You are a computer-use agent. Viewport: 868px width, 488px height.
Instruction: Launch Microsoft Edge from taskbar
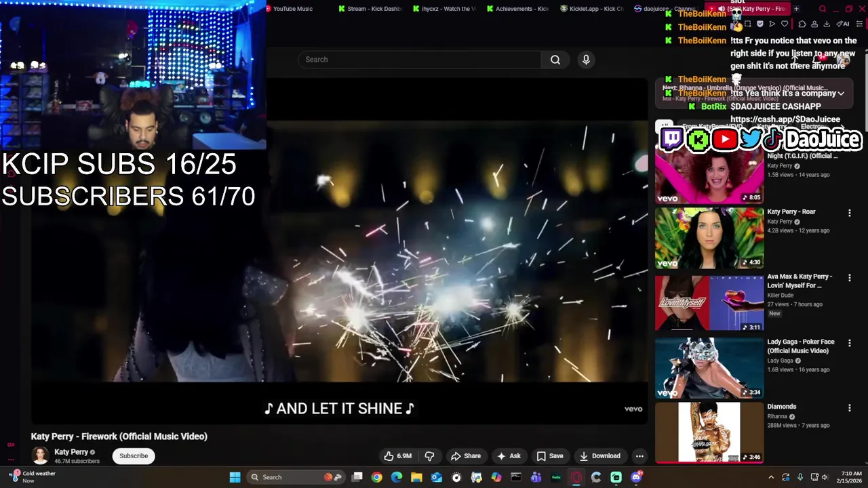pos(397,477)
